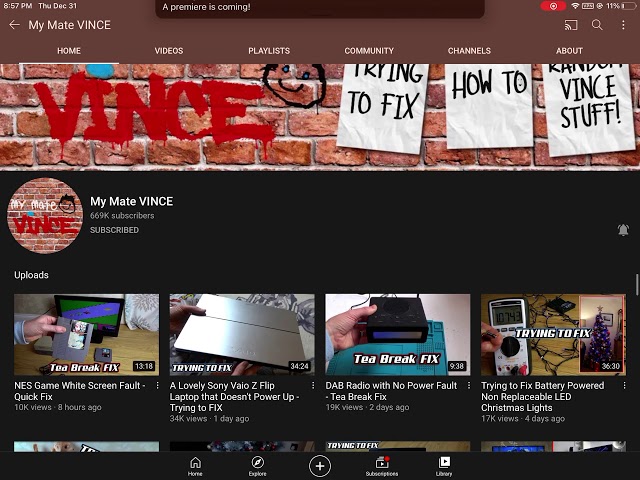This screenshot has height=480, width=640.
Task: Open 'Trying to Fix Battery Powered' video title
Action: pos(542,396)
